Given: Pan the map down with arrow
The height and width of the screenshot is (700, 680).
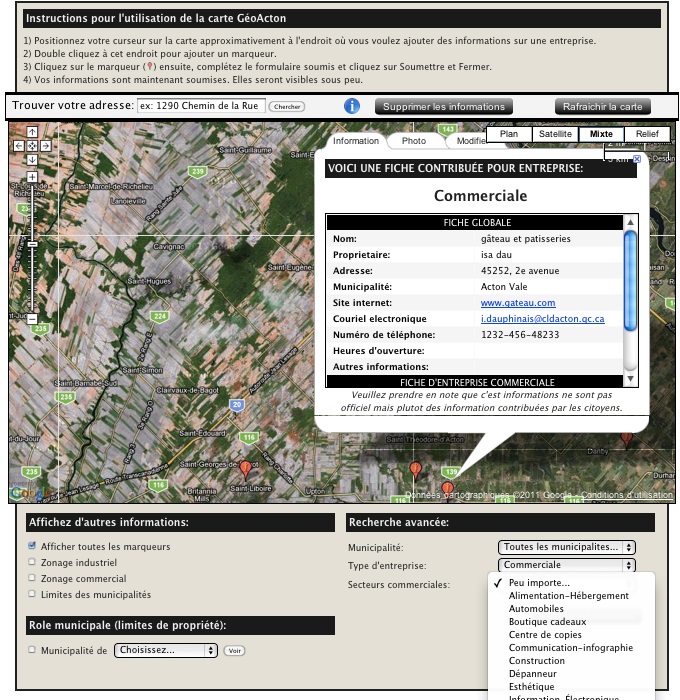Looking at the screenshot, I should [x=32, y=160].
